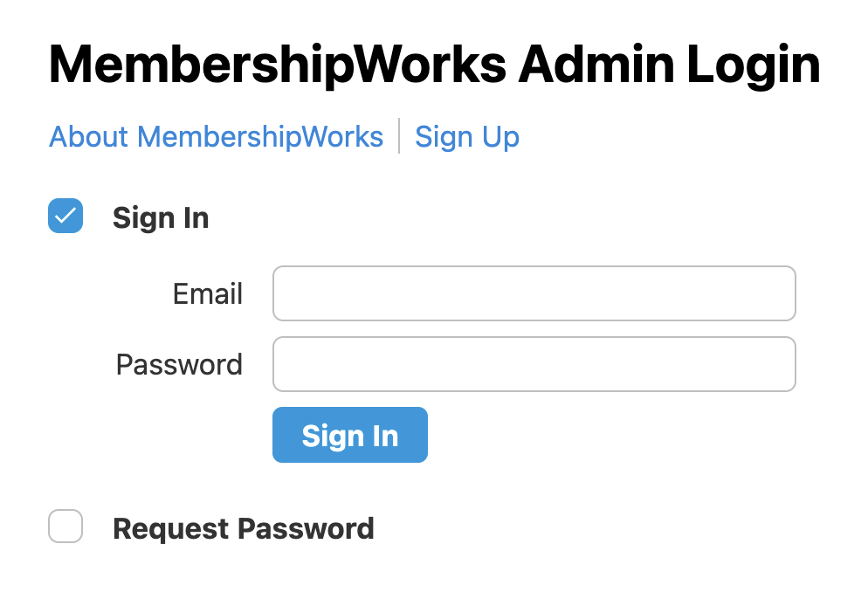Select the field beside the Password label
This screenshot has height=592, width=868.
(x=534, y=364)
